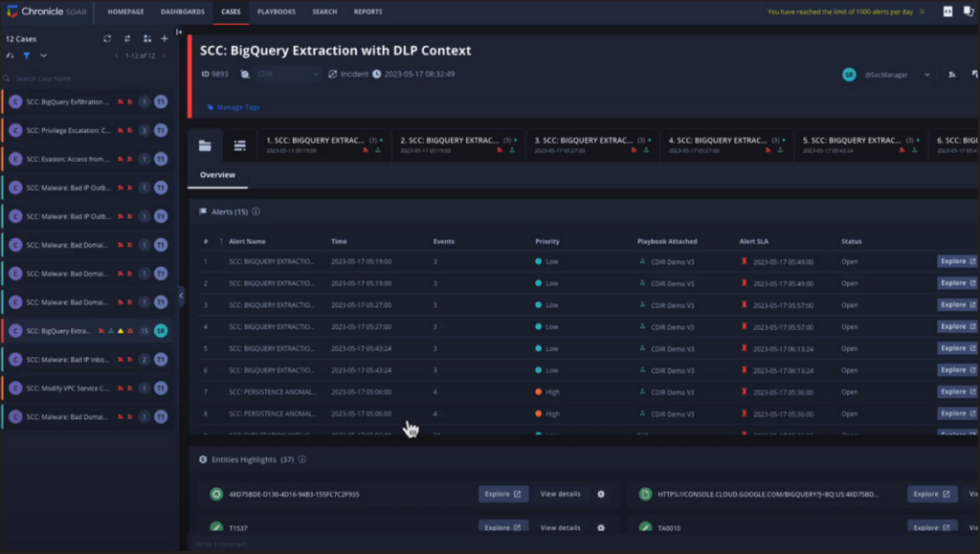Collapse the left cases panel

tap(180, 296)
